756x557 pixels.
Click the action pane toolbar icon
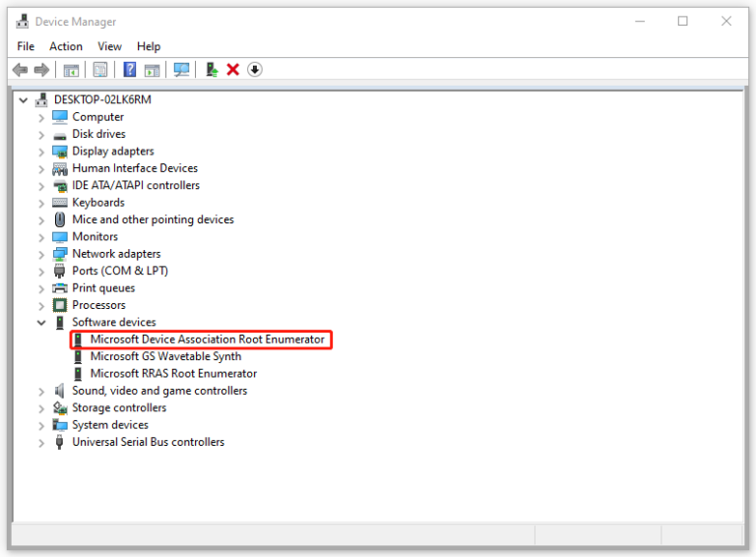[x=152, y=70]
